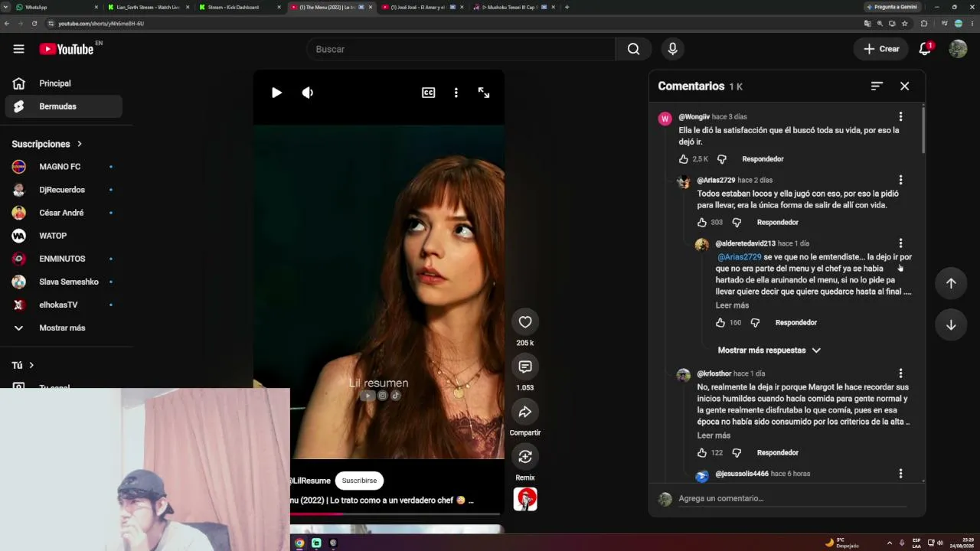Open the Short's audio thumbnail
The height and width of the screenshot is (551, 980).
click(525, 499)
